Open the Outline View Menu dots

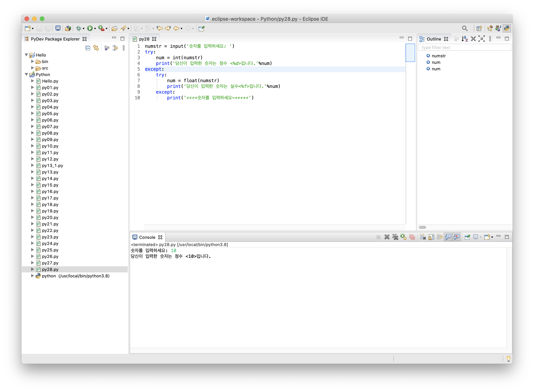(490, 39)
